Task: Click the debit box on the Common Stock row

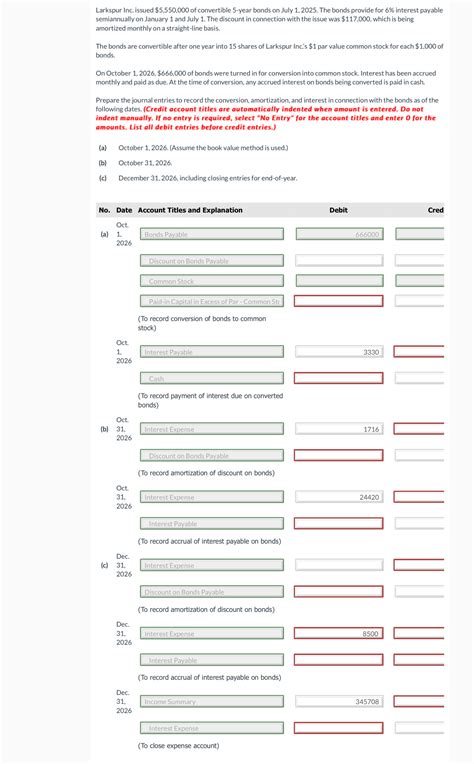Action: pyautogui.click(x=339, y=281)
